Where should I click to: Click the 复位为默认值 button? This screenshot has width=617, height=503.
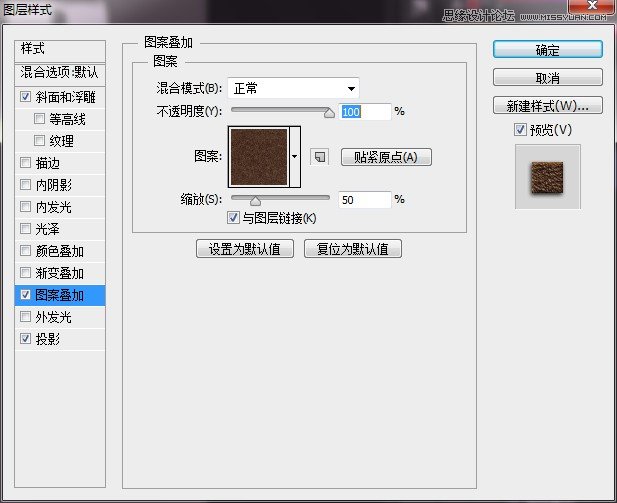coord(353,249)
